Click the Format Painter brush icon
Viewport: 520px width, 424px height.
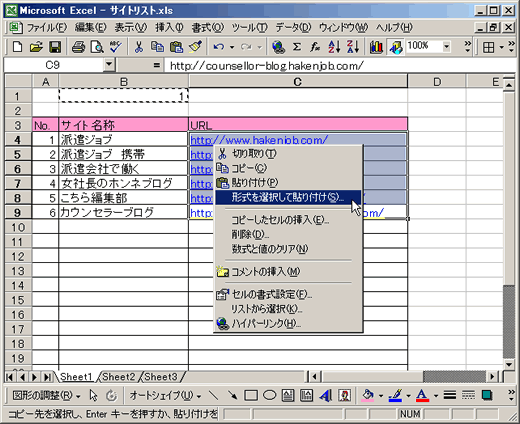[195, 47]
